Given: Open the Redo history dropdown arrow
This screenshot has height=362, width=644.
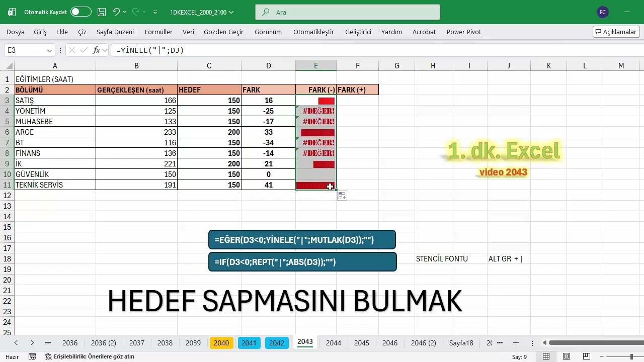Looking at the screenshot, I should [144, 12].
